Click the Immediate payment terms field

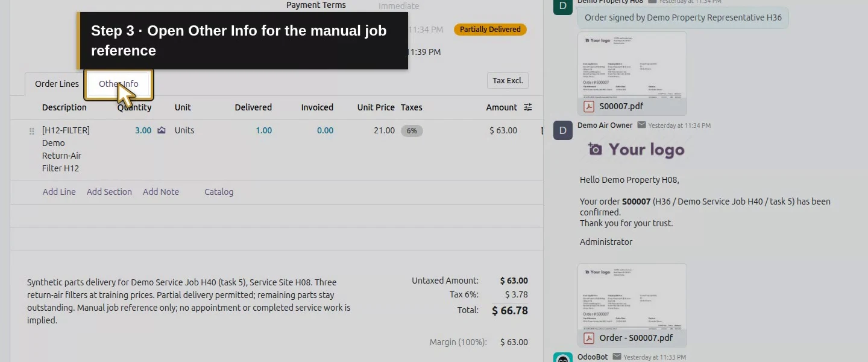point(398,6)
